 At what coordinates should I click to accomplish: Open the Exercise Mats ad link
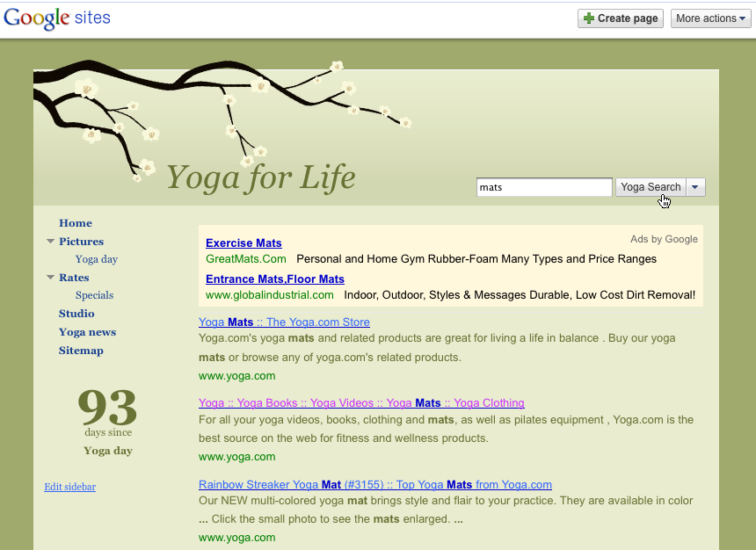click(x=244, y=243)
